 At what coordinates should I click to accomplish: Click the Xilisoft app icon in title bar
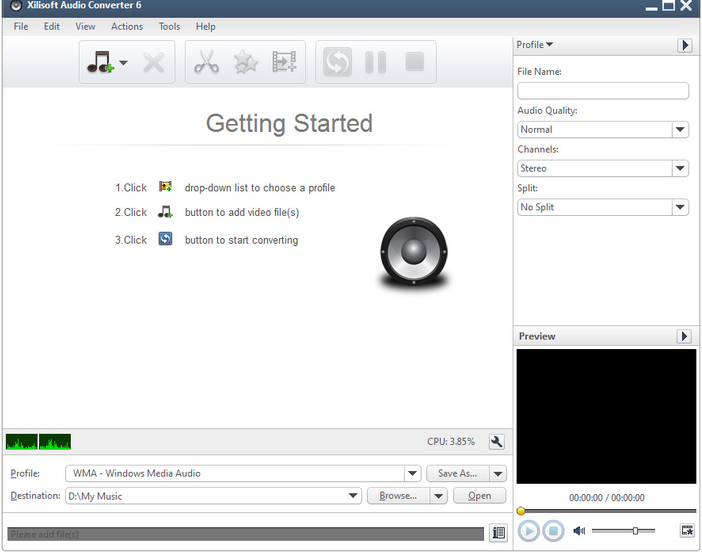[16, 5]
